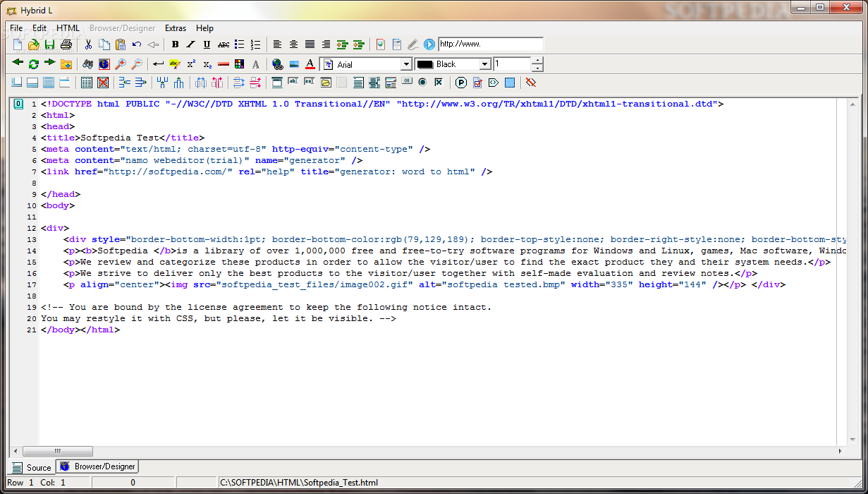Open the Extras menu
Screen dimensions: 868x494
[176, 28]
